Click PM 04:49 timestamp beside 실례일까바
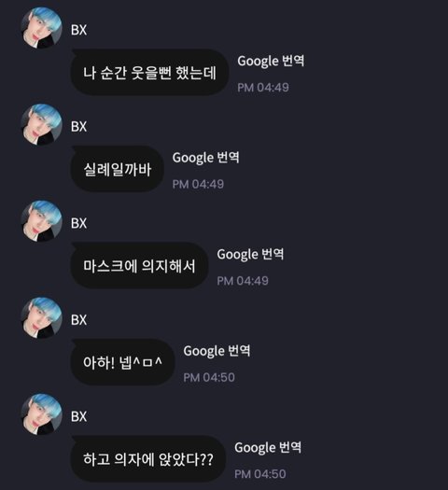This screenshot has width=448, height=490. [198, 184]
